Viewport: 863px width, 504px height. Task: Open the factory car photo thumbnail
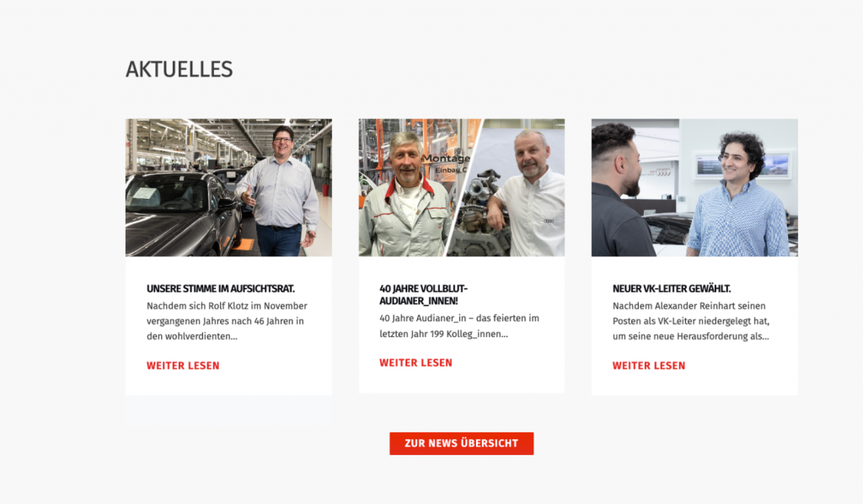click(228, 187)
